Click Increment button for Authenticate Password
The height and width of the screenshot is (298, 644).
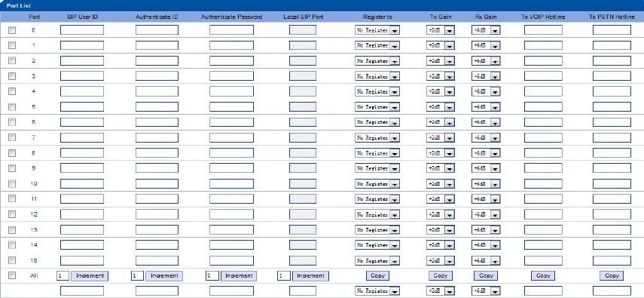(239, 276)
